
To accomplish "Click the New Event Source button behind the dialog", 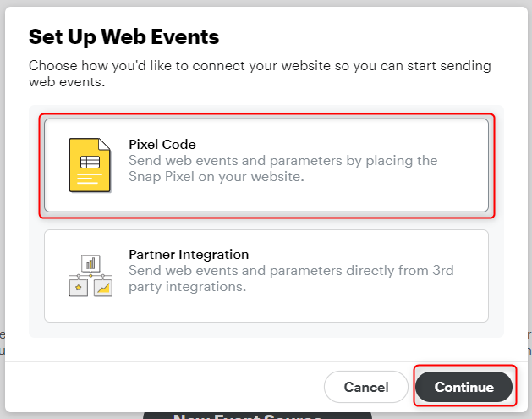I will coord(257,416).
